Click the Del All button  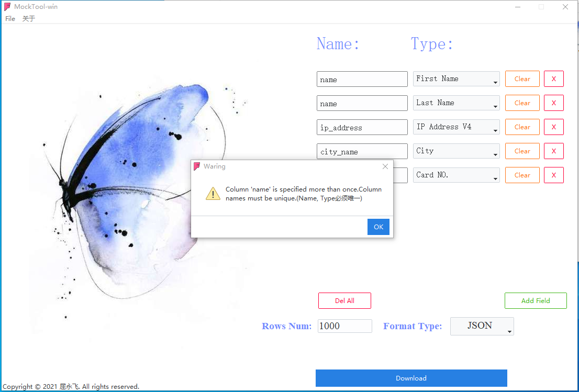344,300
